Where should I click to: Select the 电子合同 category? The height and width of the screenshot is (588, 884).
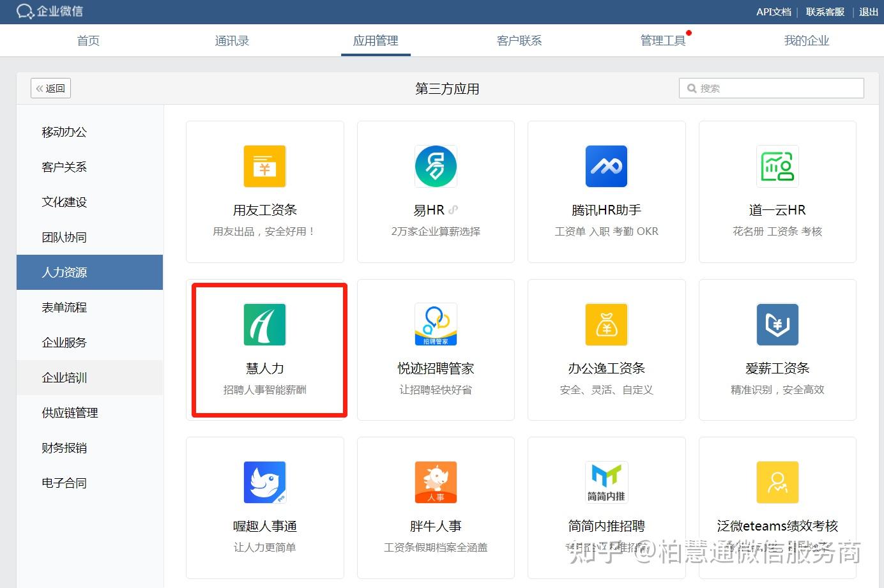[90, 483]
